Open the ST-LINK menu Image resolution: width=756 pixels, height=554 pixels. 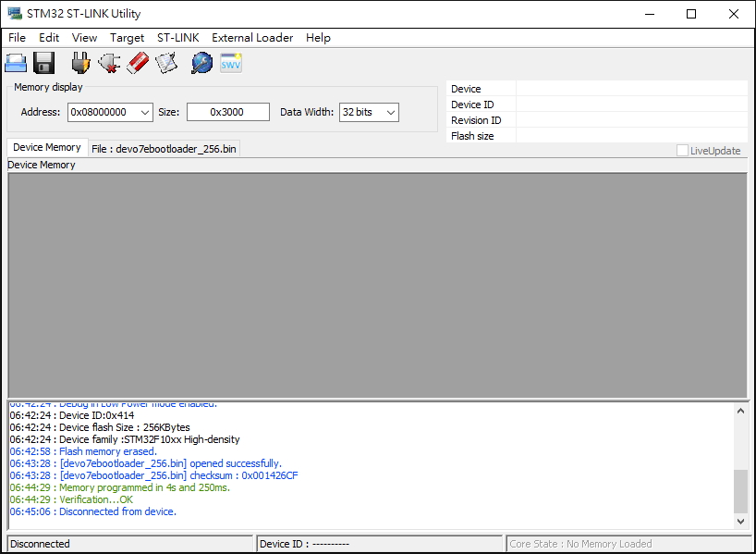pyautogui.click(x=178, y=38)
